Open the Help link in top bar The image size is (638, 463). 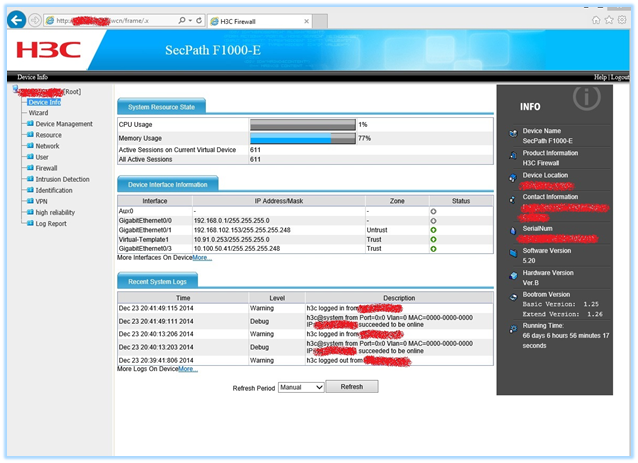tap(600, 76)
